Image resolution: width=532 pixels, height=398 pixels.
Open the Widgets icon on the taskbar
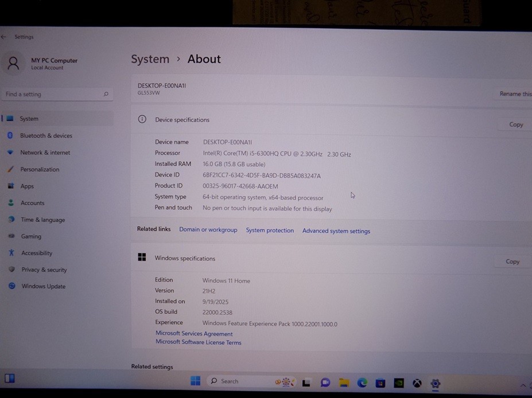tap(10, 379)
